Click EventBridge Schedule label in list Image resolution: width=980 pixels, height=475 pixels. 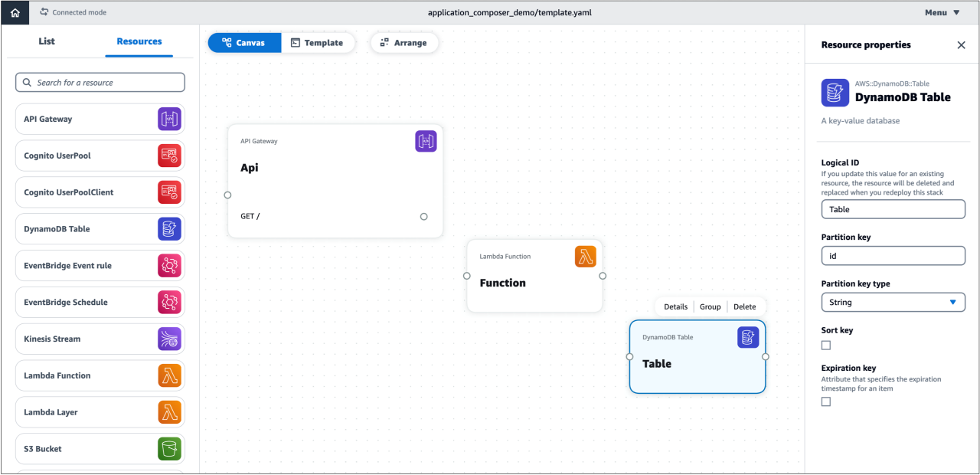click(66, 302)
